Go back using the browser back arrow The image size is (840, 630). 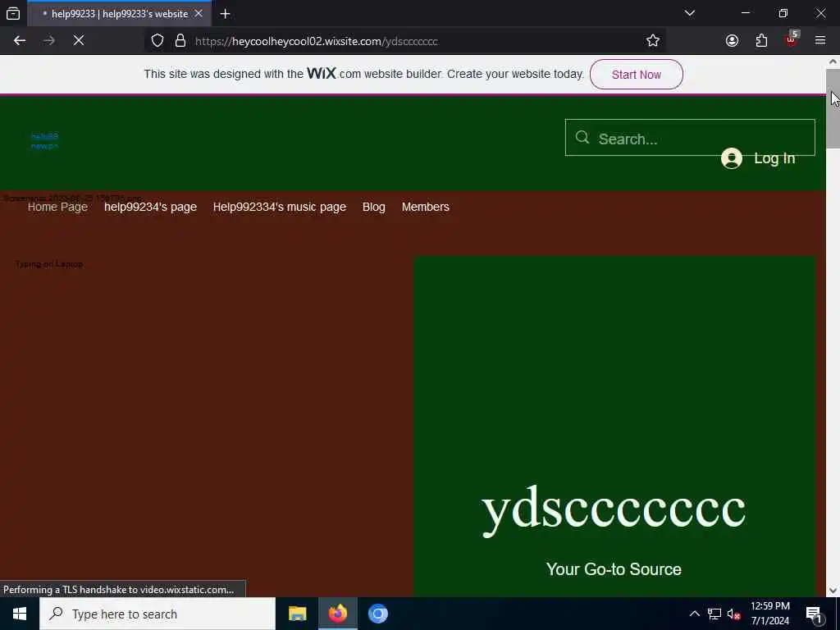tap(20, 41)
